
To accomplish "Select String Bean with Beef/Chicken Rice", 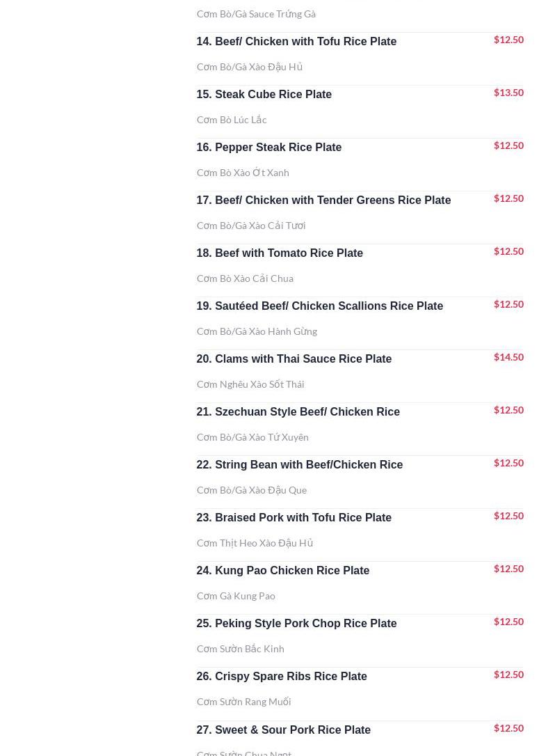I will click(x=299, y=465).
